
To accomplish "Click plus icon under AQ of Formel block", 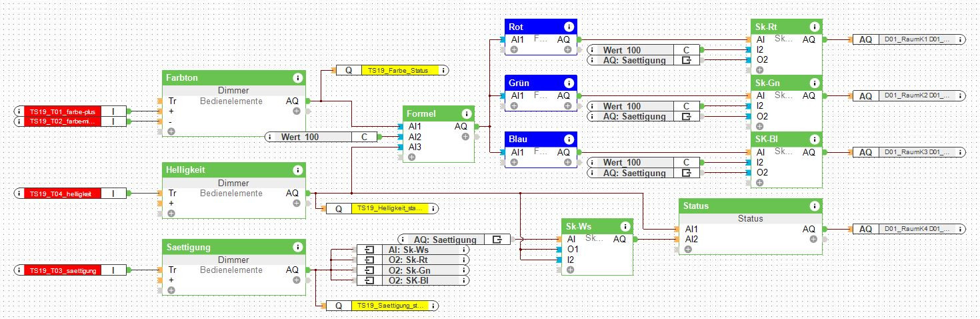I will pos(465,136).
